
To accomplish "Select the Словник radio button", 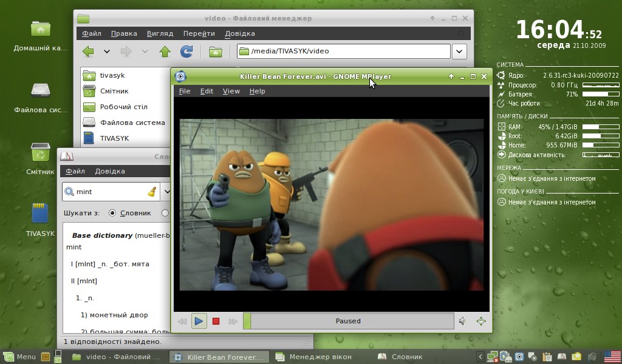I will pyautogui.click(x=112, y=213).
